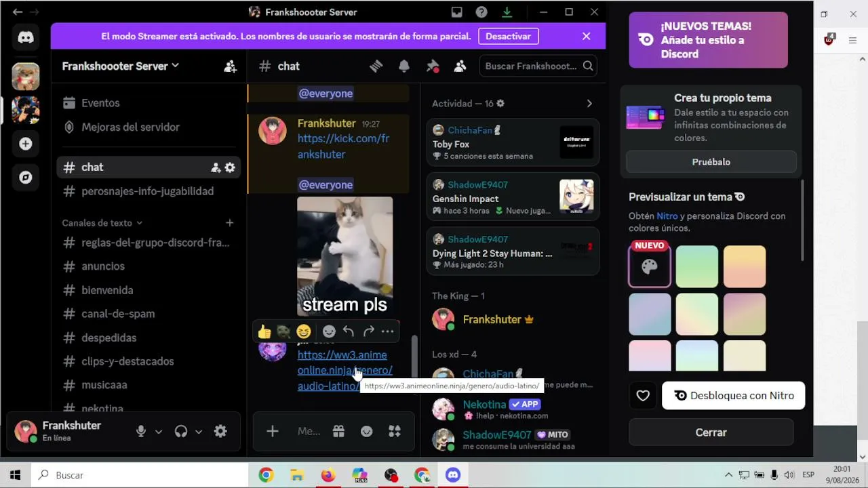The image size is (868, 488).
Task: Open the Discover servers compass icon
Action: pyautogui.click(x=26, y=178)
